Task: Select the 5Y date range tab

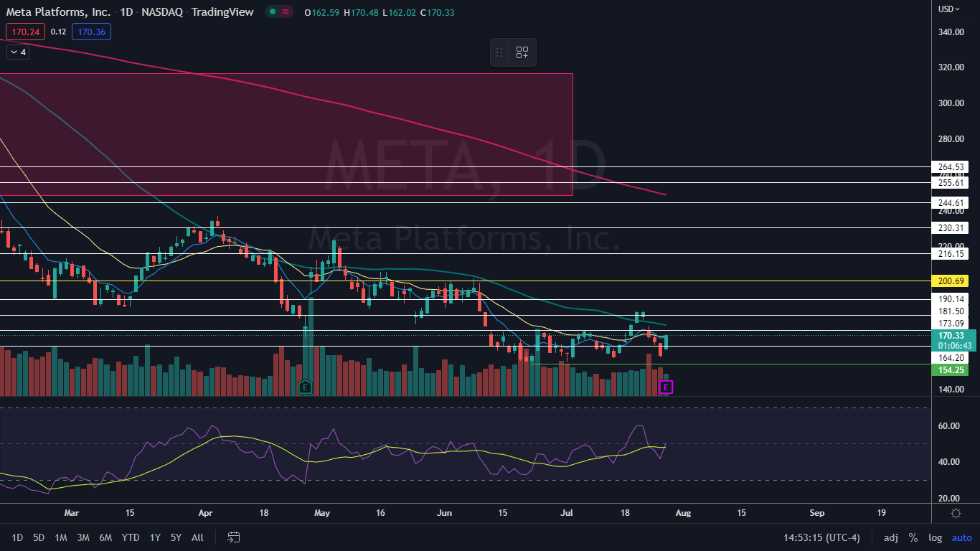Action: coord(176,537)
